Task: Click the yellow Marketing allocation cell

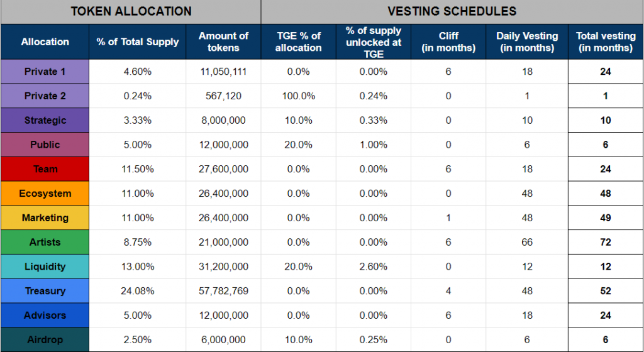Action: coord(45,218)
